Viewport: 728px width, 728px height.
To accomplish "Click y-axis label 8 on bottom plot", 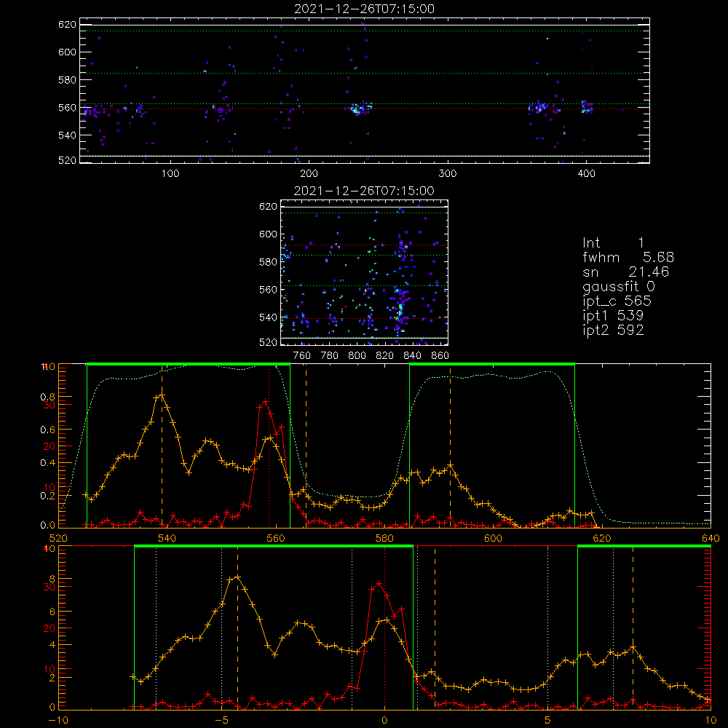I will (x=52, y=579).
